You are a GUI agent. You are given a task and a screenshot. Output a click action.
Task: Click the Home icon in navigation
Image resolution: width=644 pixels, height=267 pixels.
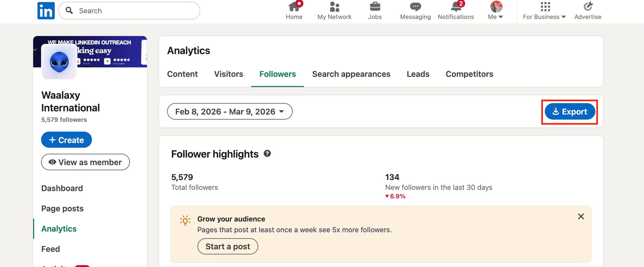click(x=294, y=6)
